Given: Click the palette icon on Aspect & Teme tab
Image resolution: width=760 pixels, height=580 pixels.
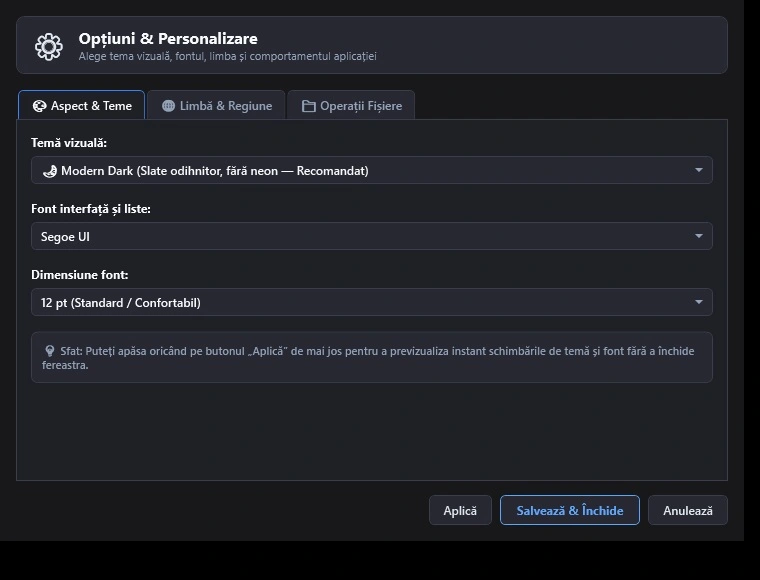Looking at the screenshot, I should click(40, 106).
